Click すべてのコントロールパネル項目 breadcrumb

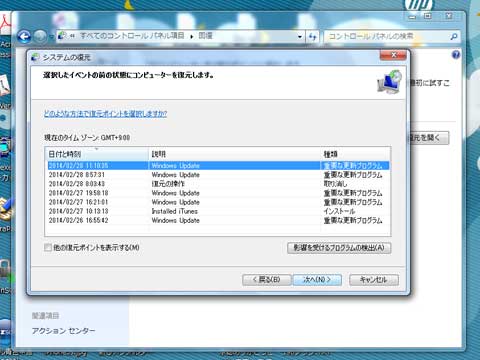(132, 36)
